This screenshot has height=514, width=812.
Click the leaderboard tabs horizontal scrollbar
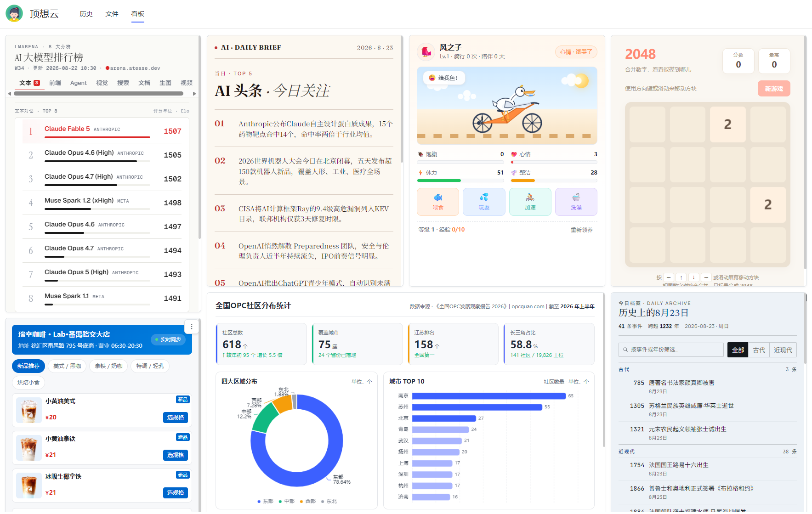coord(98,94)
